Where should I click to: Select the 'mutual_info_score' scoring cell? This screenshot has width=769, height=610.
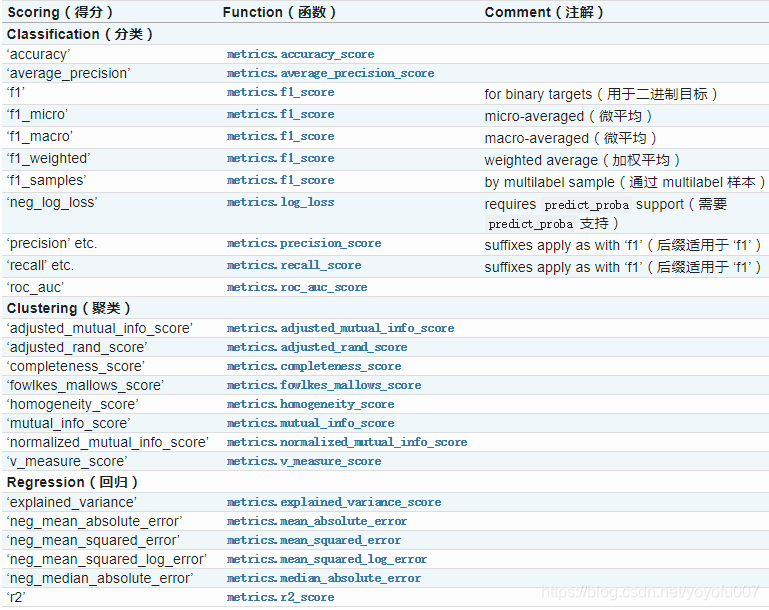pos(69,423)
